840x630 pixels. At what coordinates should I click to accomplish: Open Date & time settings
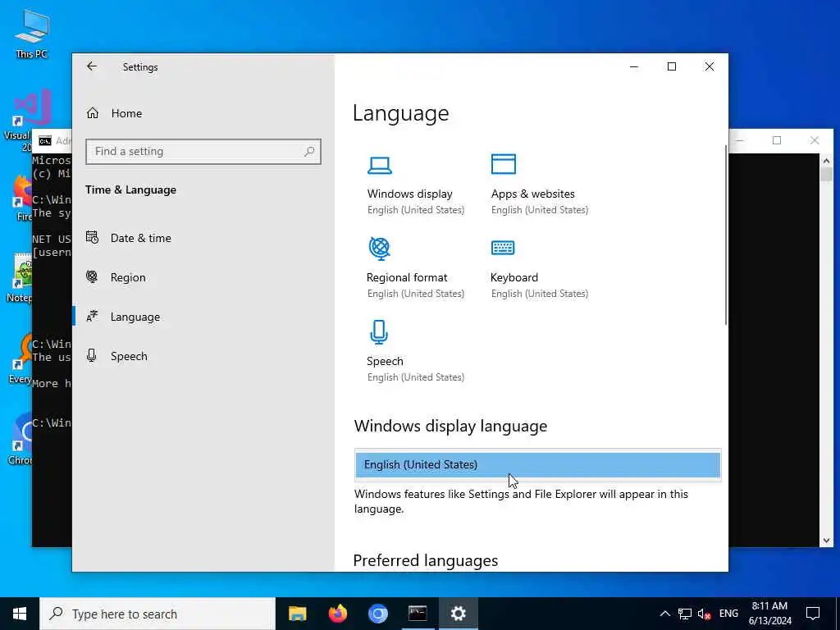(x=203, y=238)
